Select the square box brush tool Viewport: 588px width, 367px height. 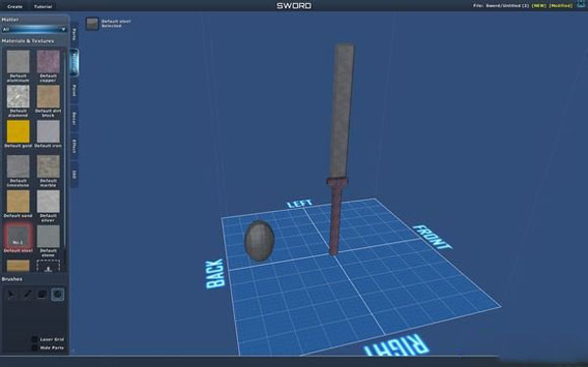point(42,294)
